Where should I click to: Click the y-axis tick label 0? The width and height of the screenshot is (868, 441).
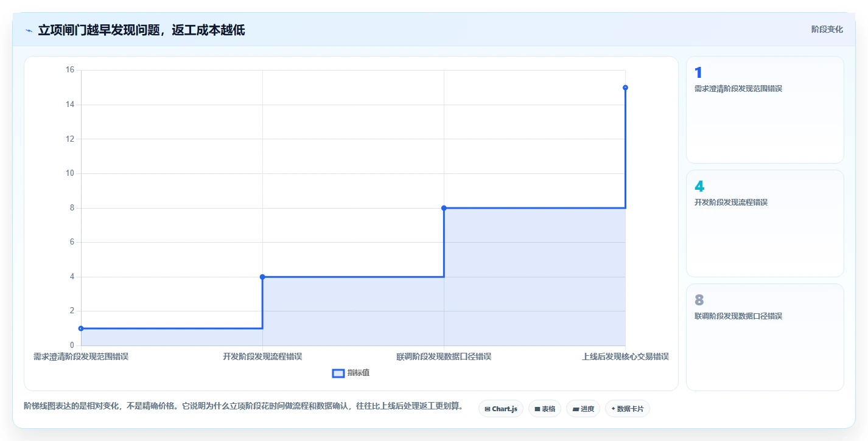pos(72,346)
